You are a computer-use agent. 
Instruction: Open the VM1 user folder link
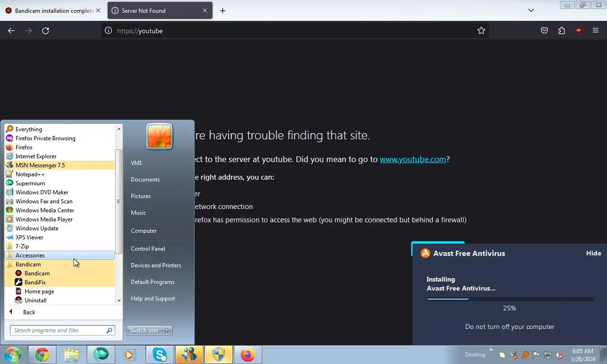pos(137,163)
